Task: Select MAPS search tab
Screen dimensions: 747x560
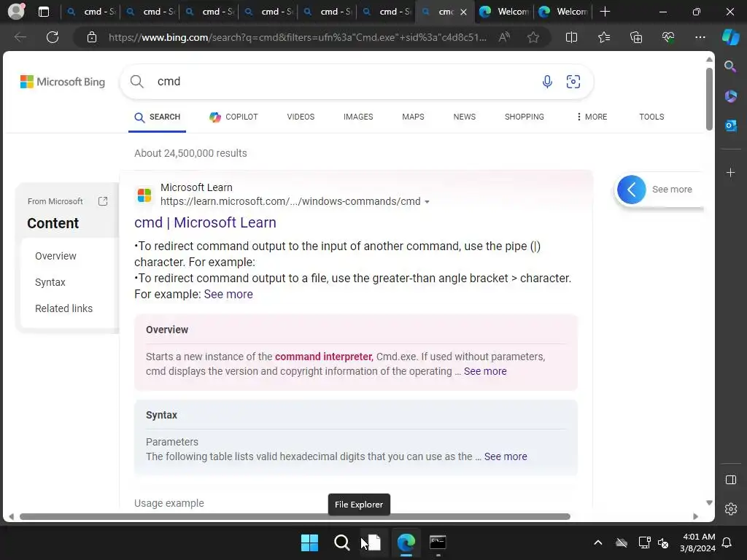Action: coord(413,117)
